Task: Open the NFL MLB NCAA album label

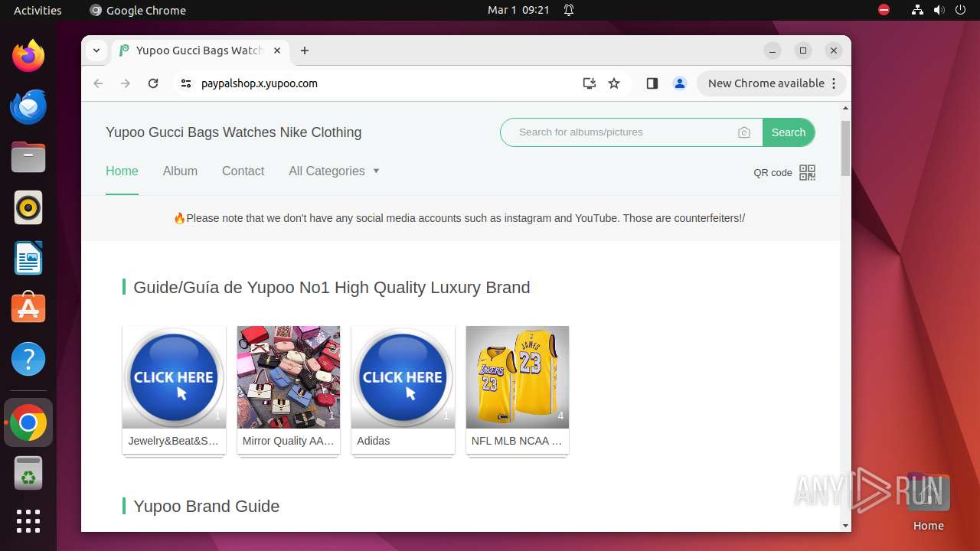Action: click(x=517, y=441)
